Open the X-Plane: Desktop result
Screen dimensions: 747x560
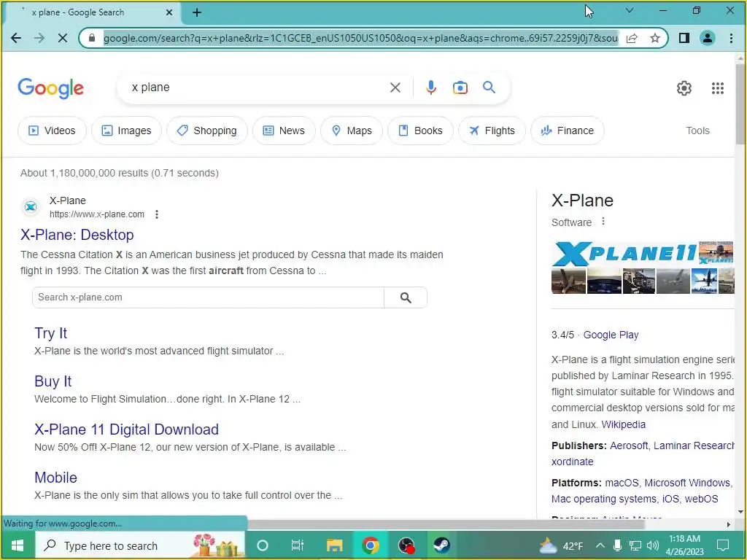coord(77,235)
